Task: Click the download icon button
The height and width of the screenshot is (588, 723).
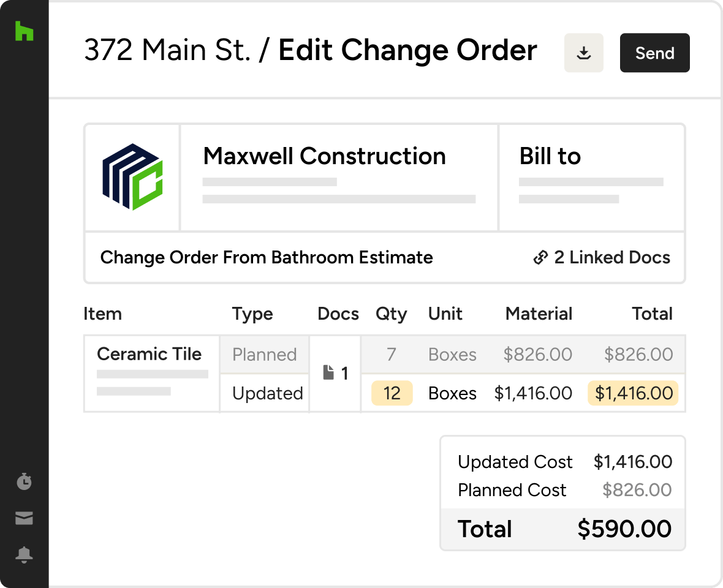Action: [x=584, y=53]
